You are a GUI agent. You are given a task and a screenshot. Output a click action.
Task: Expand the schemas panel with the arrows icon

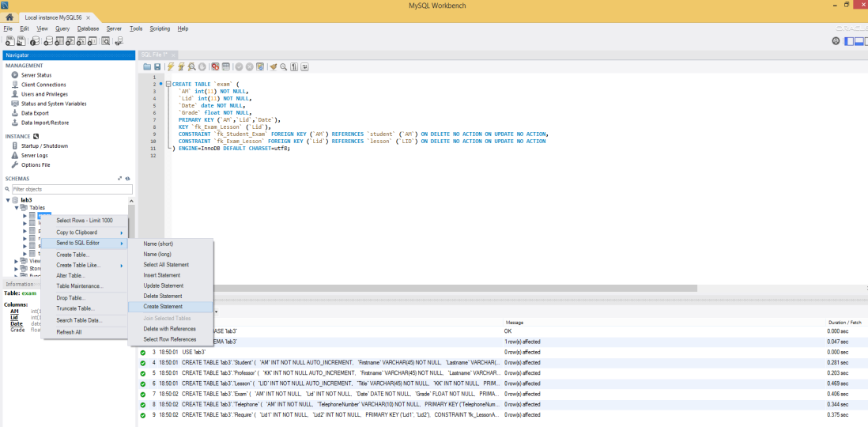pyautogui.click(x=119, y=179)
